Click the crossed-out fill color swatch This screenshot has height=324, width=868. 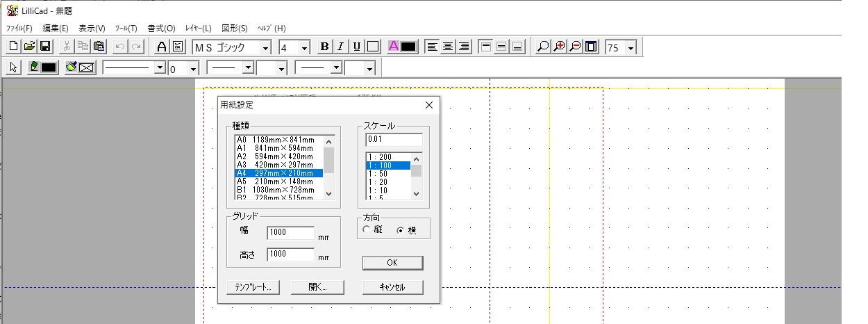pyautogui.click(x=86, y=67)
